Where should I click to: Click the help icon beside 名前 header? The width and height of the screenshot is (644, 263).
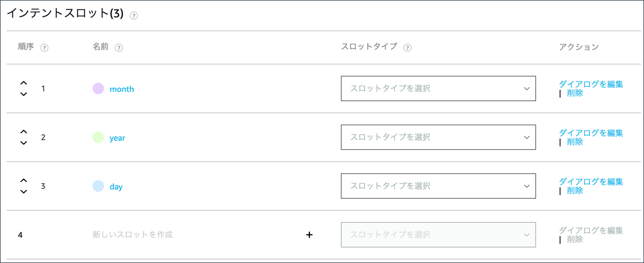pyautogui.click(x=119, y=48)
